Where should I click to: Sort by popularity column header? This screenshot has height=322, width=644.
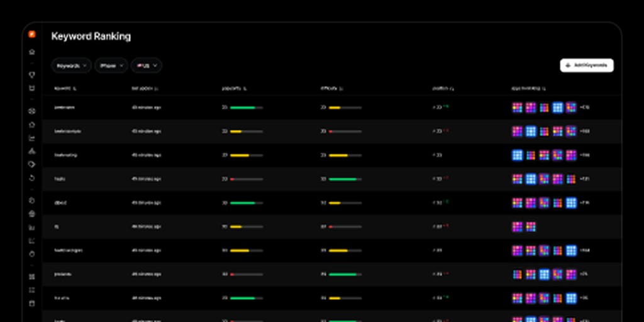click(234, 89)
